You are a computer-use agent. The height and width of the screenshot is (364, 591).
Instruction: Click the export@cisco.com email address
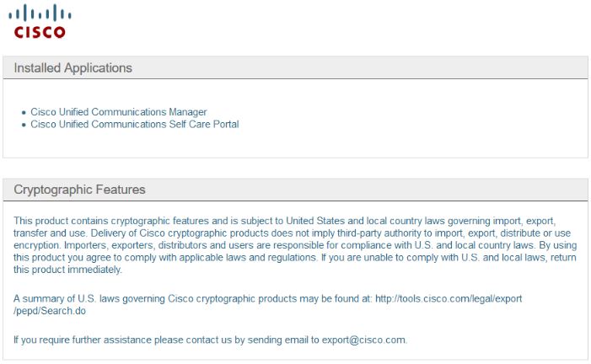363,340
